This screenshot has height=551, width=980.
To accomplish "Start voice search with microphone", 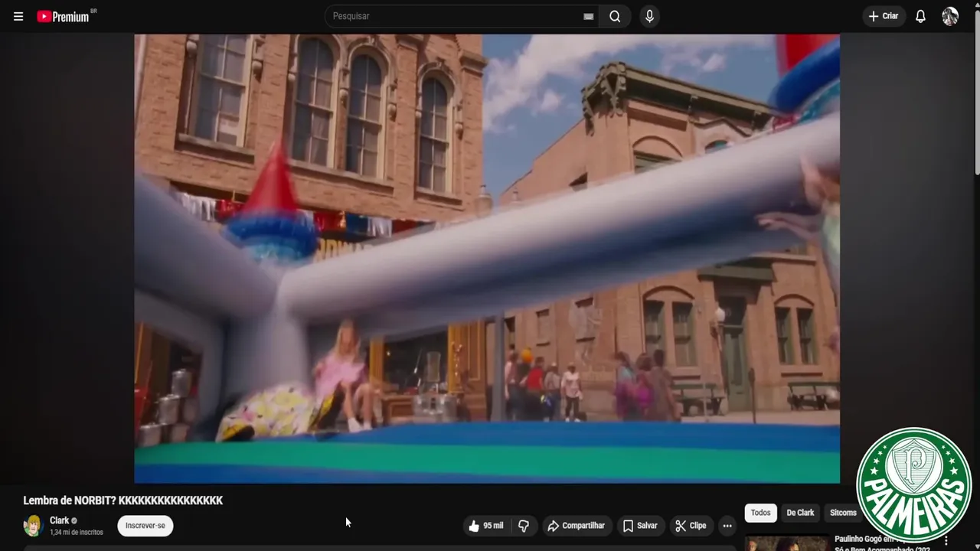I will click(x=649, y=16).
